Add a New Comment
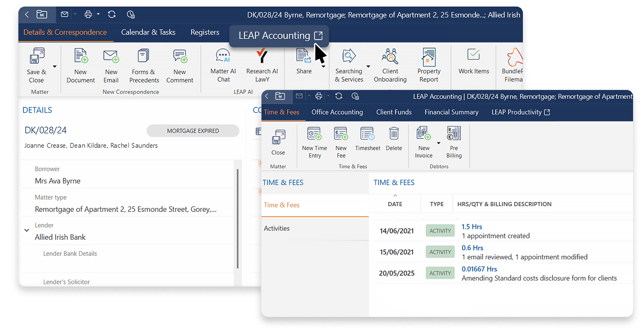The height and width of the screenshot is (335, 644). 180,66
